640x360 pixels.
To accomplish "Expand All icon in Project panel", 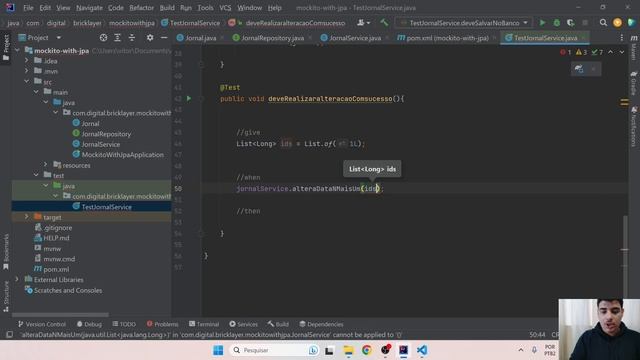I will click(x=118, y=38).
